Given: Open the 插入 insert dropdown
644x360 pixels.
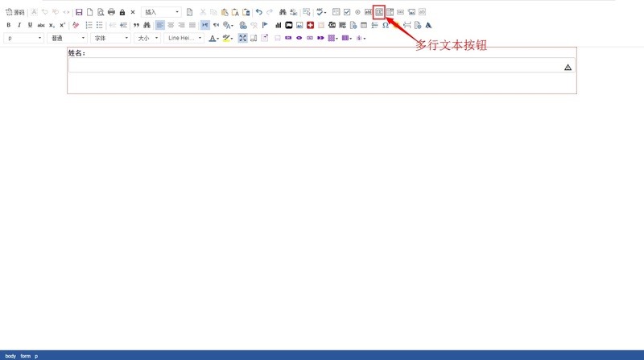Looking at the screenshot, I should [161, 12].
